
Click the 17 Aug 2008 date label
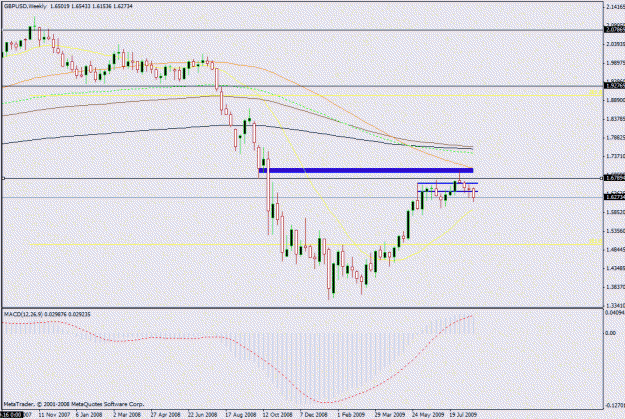pyautogui.click(x=240, y=415)
